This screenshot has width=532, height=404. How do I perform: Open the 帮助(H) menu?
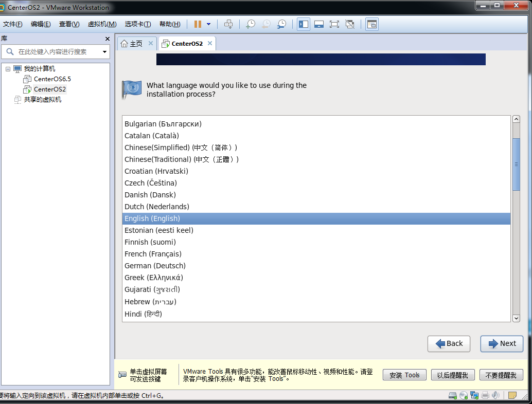click(170, 24)
